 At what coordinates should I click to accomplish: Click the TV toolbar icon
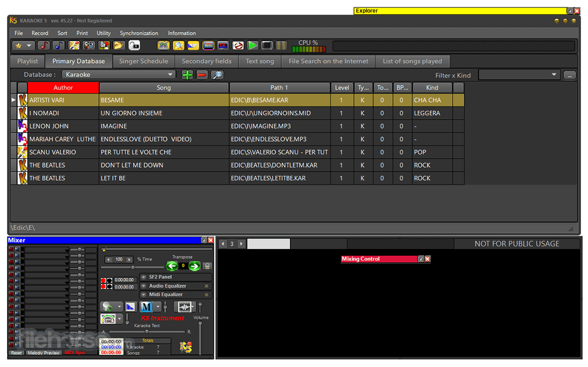tap(223, 46)
